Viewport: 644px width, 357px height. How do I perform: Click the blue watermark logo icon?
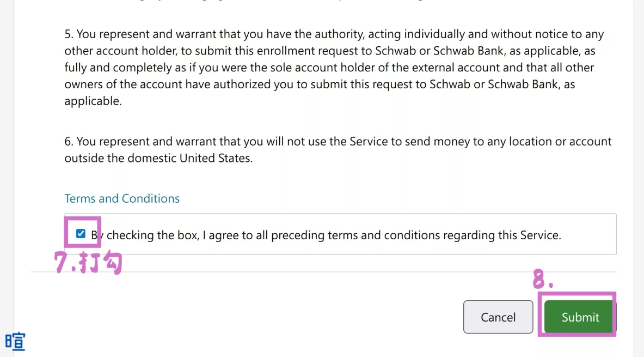click(x=15, y=342)
